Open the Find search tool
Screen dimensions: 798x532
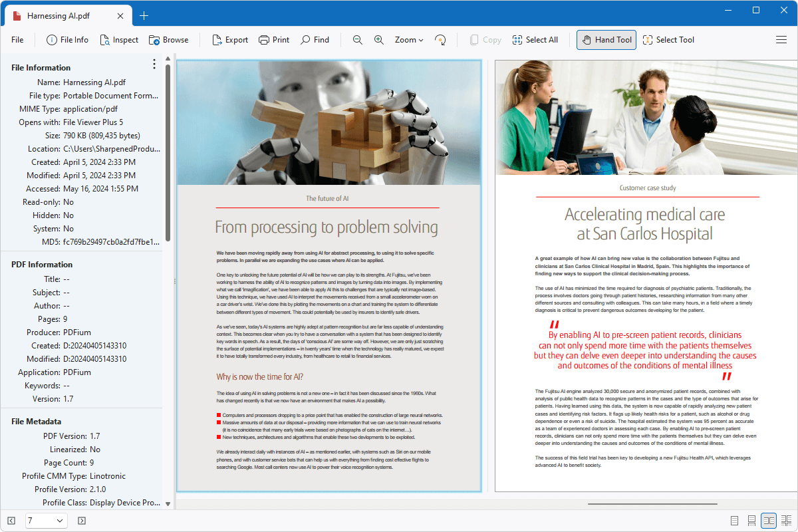[x=315, y=40]
